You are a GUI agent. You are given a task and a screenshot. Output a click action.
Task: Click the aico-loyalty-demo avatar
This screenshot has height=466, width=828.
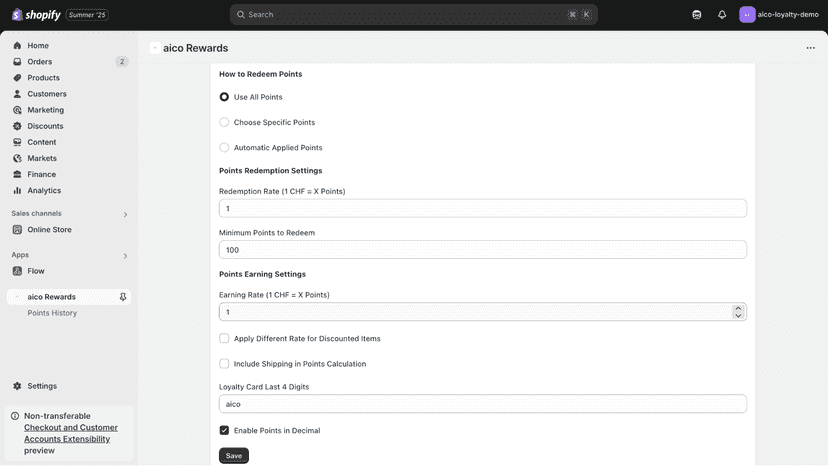click(x=747, y=15)
